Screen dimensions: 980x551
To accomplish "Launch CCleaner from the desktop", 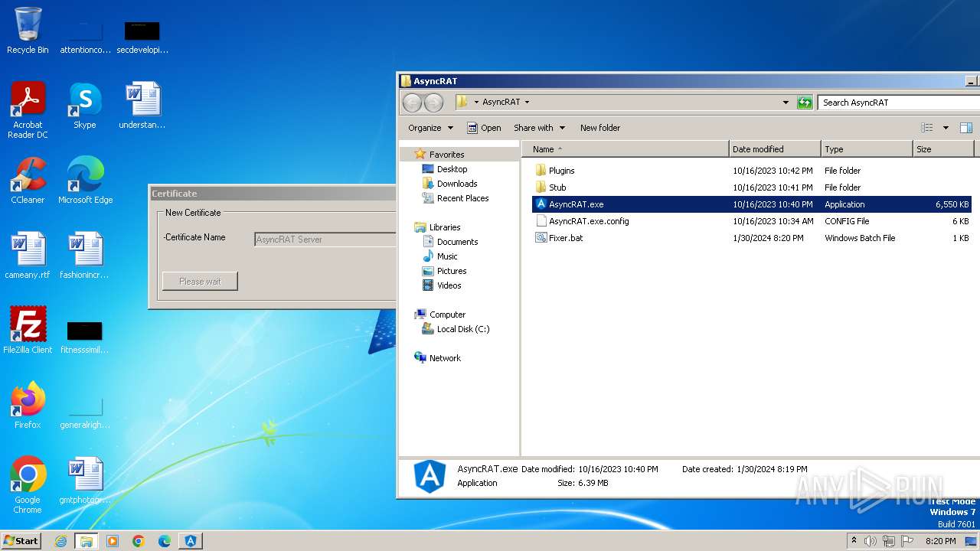I will (x=28, y=181).
